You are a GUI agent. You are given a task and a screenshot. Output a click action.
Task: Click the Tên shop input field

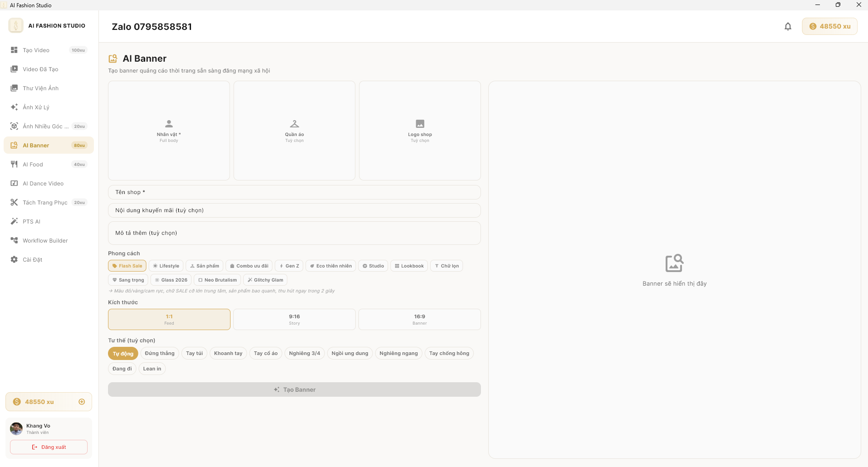294,192
